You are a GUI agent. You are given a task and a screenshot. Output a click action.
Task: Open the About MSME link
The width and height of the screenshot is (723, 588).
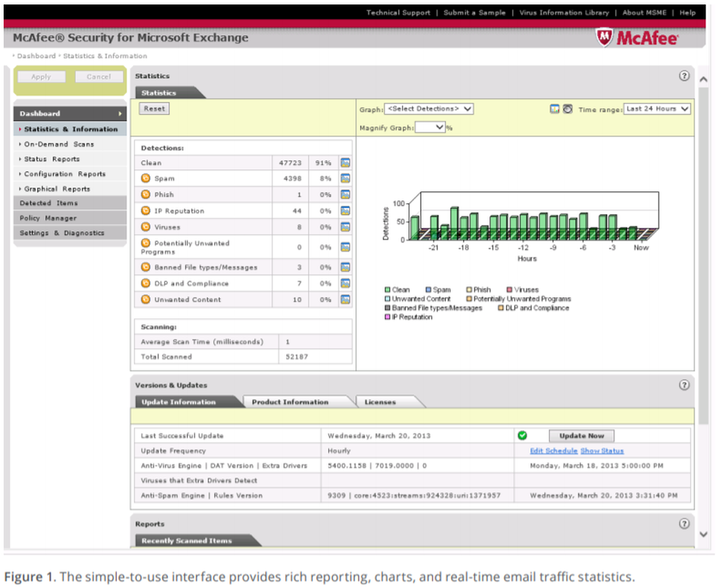tap(644, 12)
